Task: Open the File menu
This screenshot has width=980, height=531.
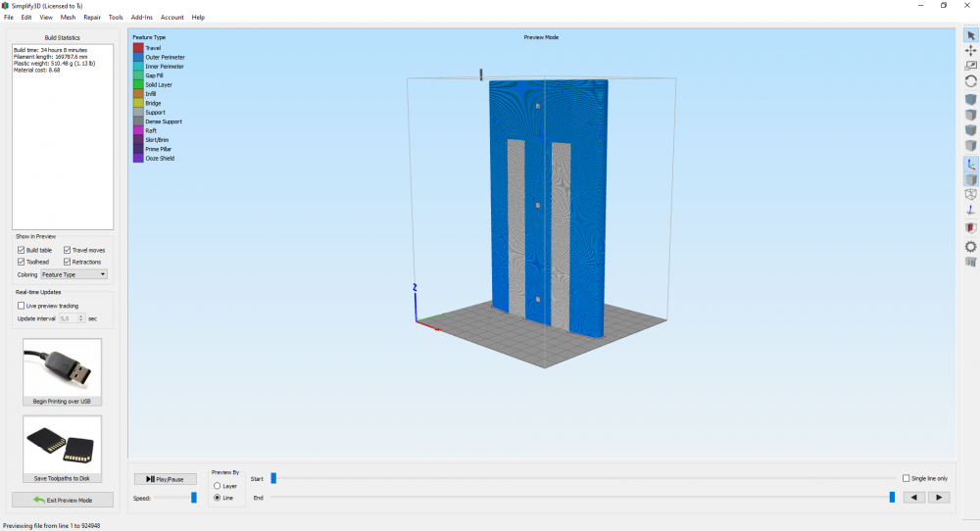Action: coord(9,18)
